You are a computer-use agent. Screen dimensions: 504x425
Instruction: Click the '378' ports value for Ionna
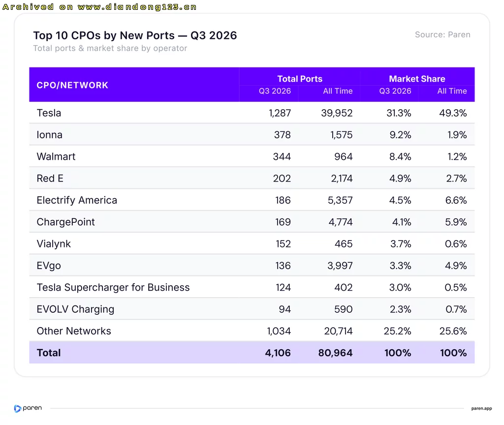(282, 135)
